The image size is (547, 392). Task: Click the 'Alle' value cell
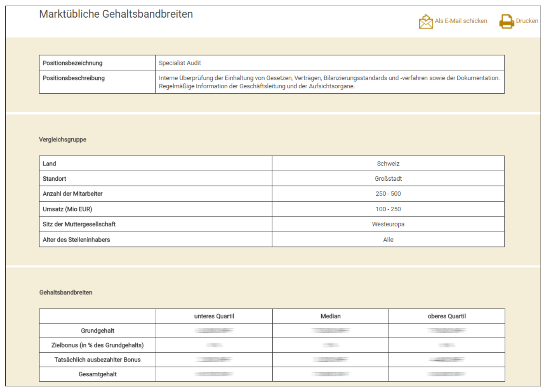(388, 239)
